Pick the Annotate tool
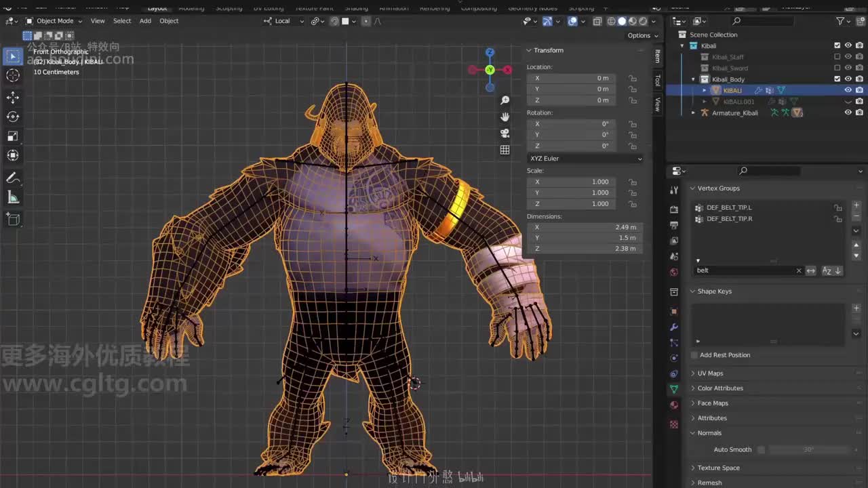Image resolution: width=868 pixels, height=488 pixels. (13, 178)
